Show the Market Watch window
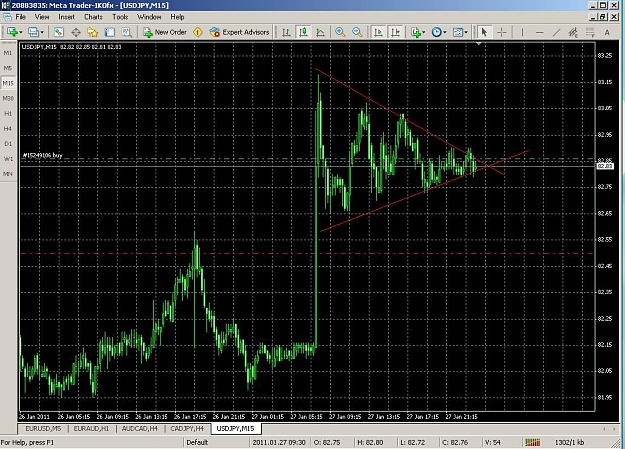 click(59, 32)
